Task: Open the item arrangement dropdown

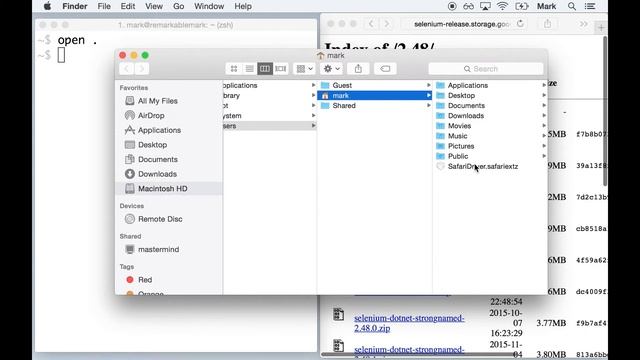Action: coord(304,69)
